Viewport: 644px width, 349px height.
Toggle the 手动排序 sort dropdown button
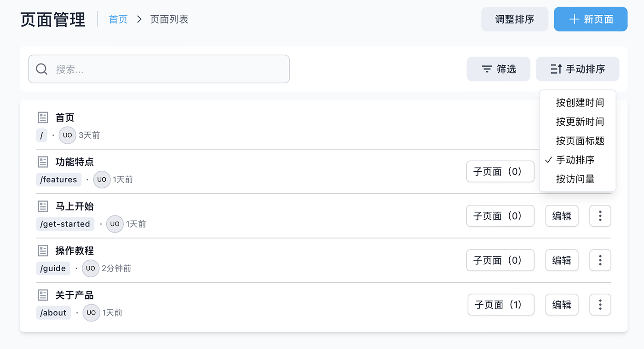pos(577,69)
